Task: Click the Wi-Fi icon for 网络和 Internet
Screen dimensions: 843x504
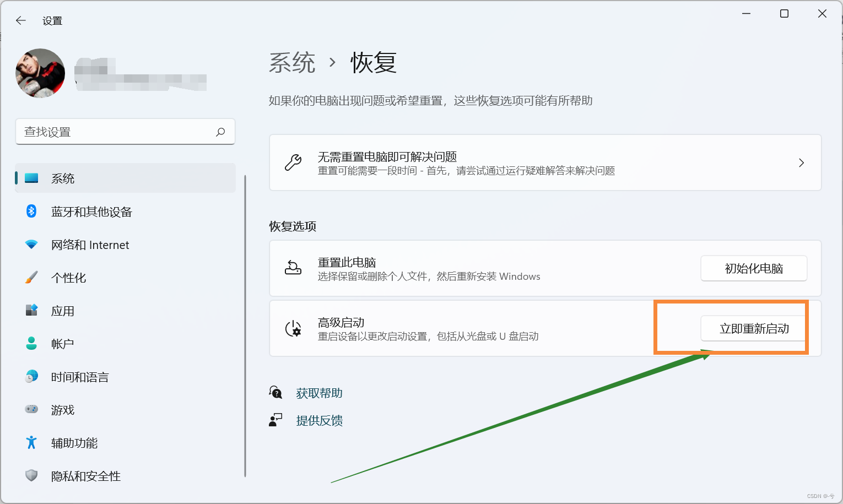Action: pos(31,244)
